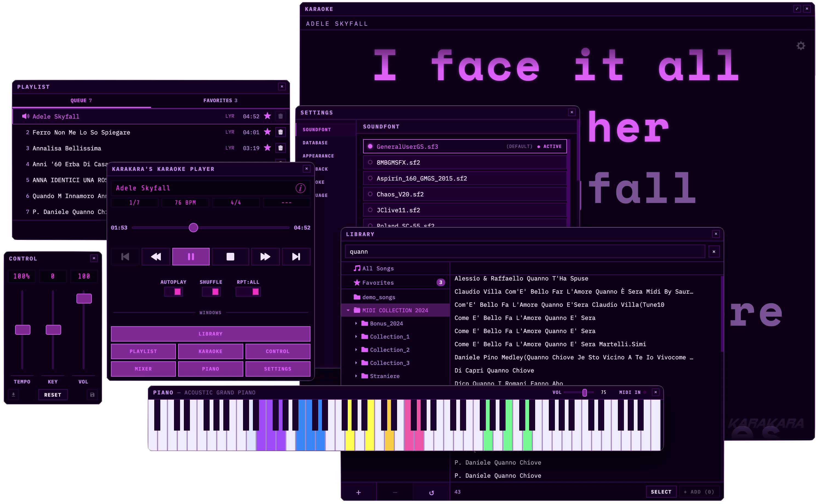Toggle the RPT:ALL repeat switch
The image size is (819, 504).
click(x=248, y=292)
